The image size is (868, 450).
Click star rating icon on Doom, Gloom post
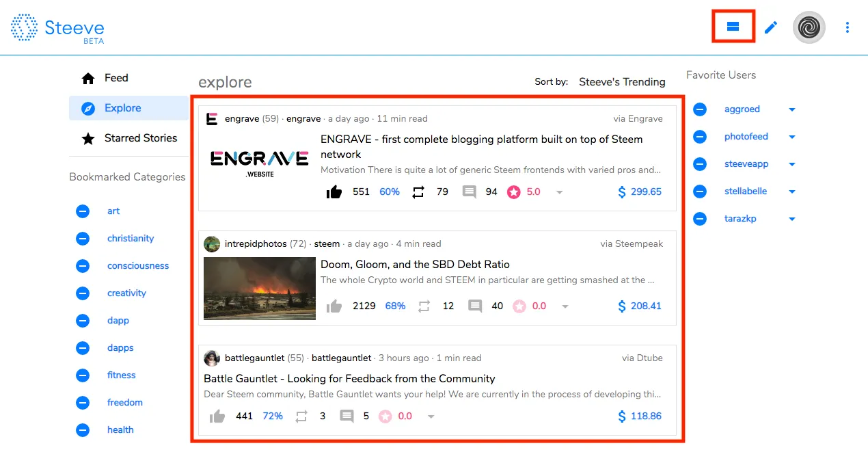519,306
